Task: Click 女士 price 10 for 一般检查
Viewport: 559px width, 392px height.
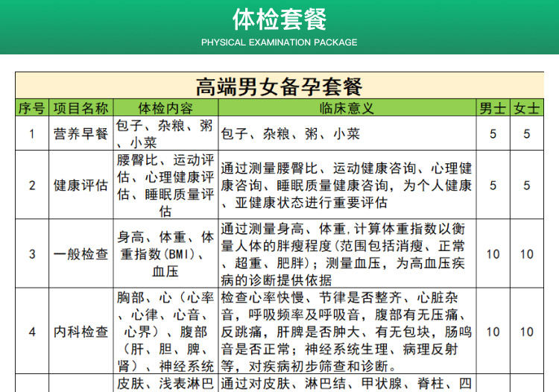Action: [526, 253]
